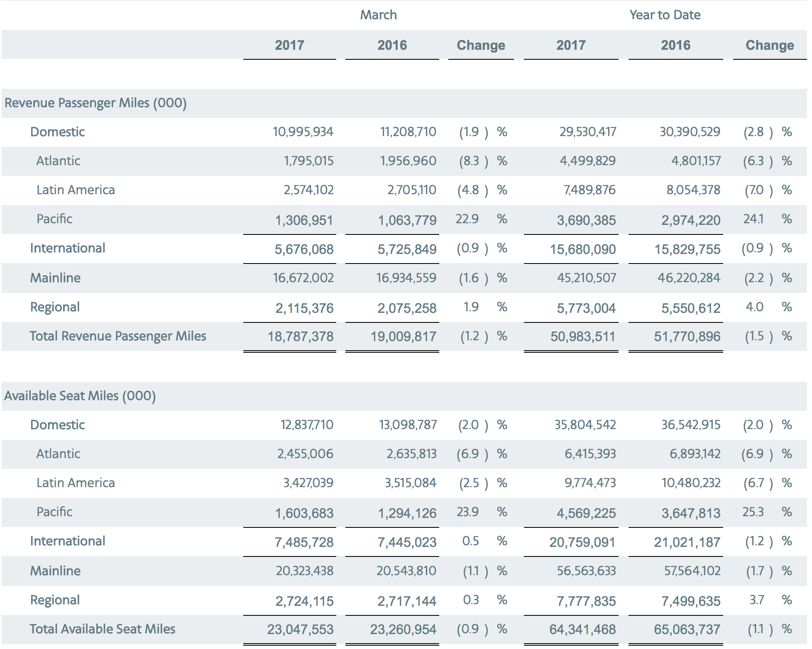
Task: Select International YTD value 15,829,755
Action: [x=687, y=249]
